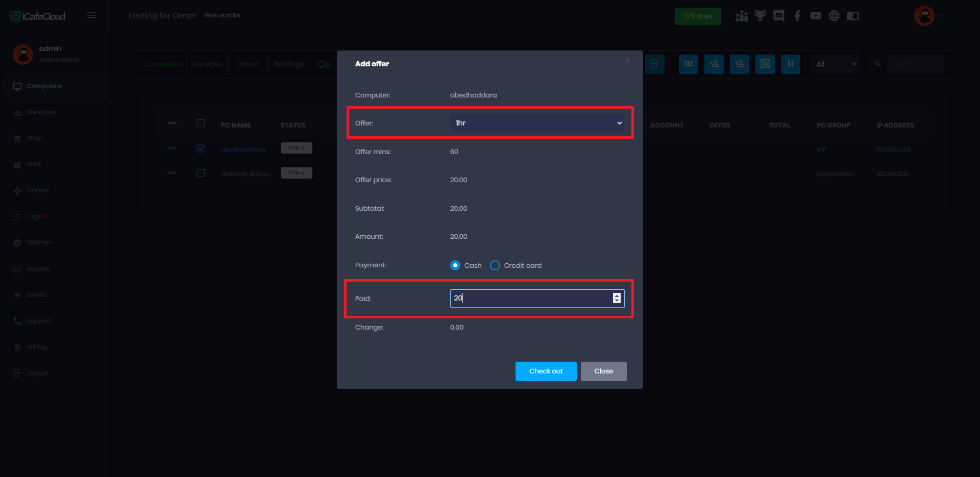Select Cash payment option

455,265
